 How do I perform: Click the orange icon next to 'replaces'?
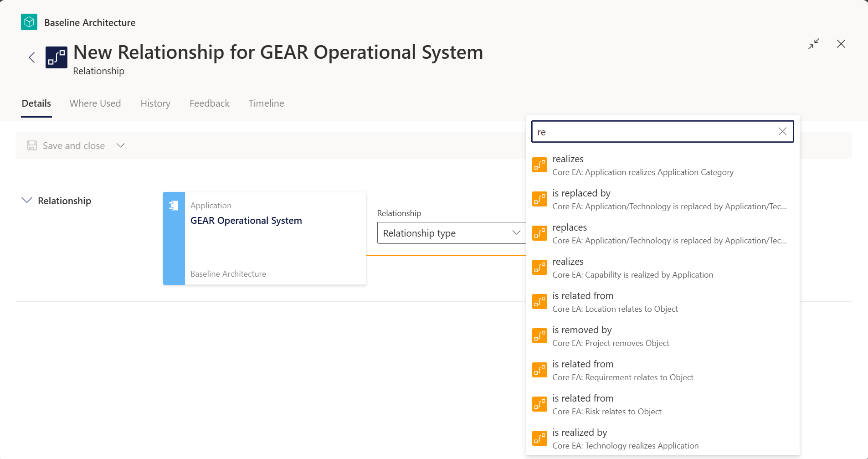pyautogui.click(x=540, y=233)
